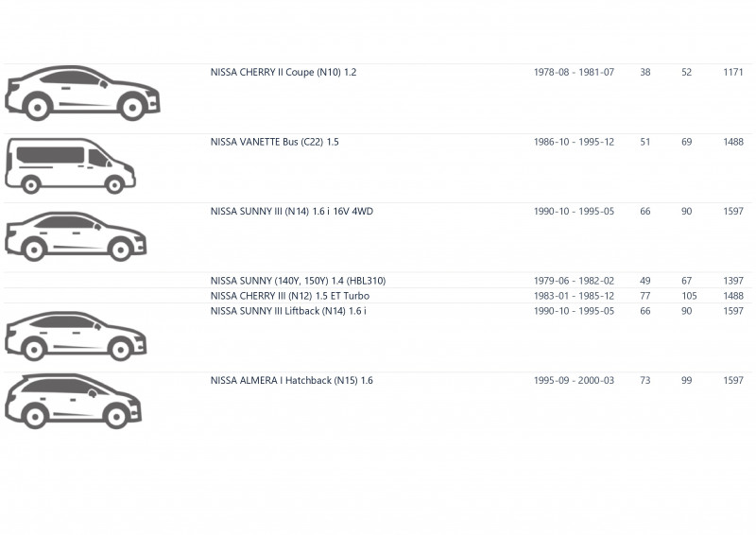Click displacement value 1397
756x535 pixels.
[733, 281]
